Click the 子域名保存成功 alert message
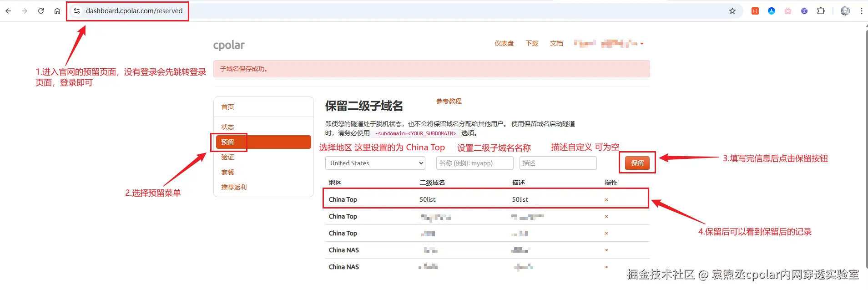 [431, 69]
